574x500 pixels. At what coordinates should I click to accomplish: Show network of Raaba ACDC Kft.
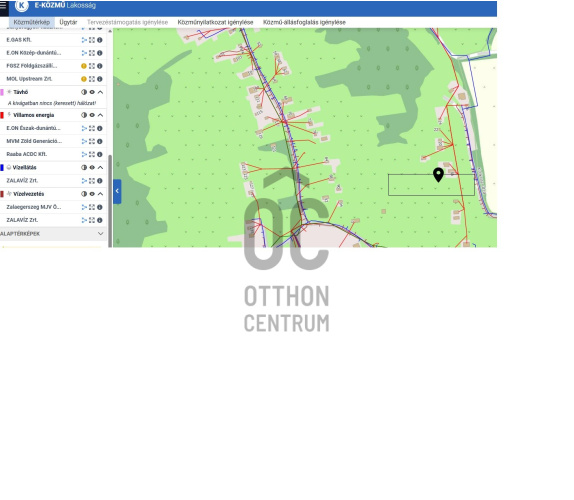84,154
